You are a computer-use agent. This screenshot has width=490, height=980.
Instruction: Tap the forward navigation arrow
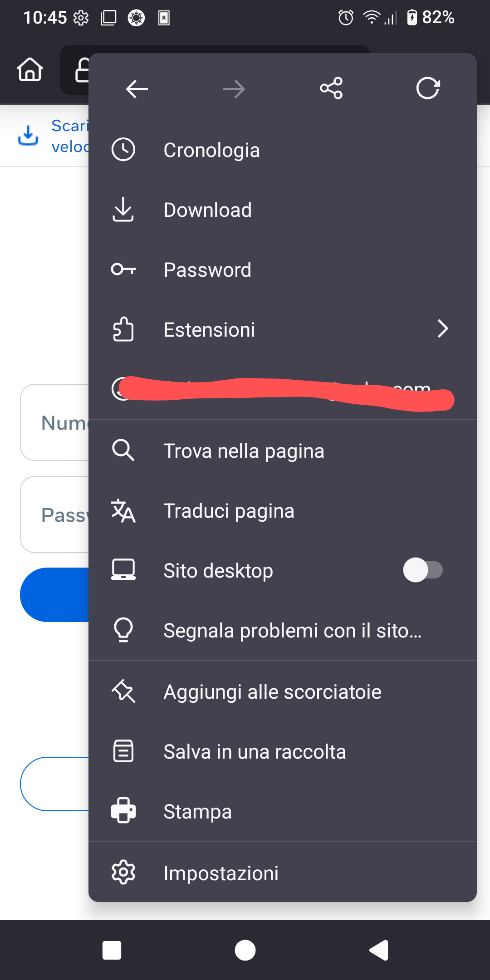coord(234,89)
